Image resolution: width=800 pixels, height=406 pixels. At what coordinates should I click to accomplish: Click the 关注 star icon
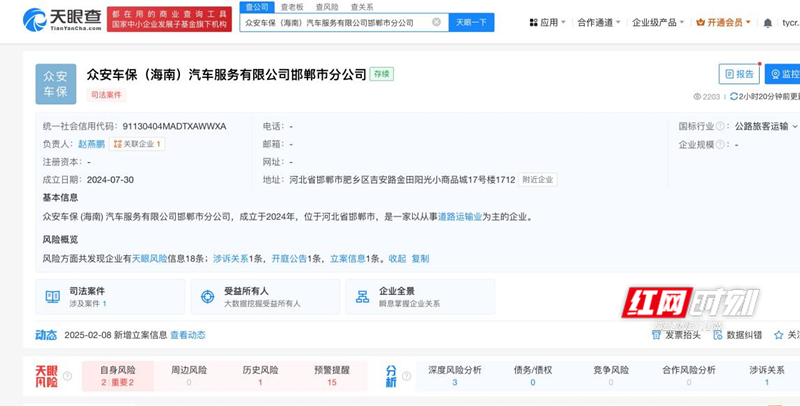point(779,335)
